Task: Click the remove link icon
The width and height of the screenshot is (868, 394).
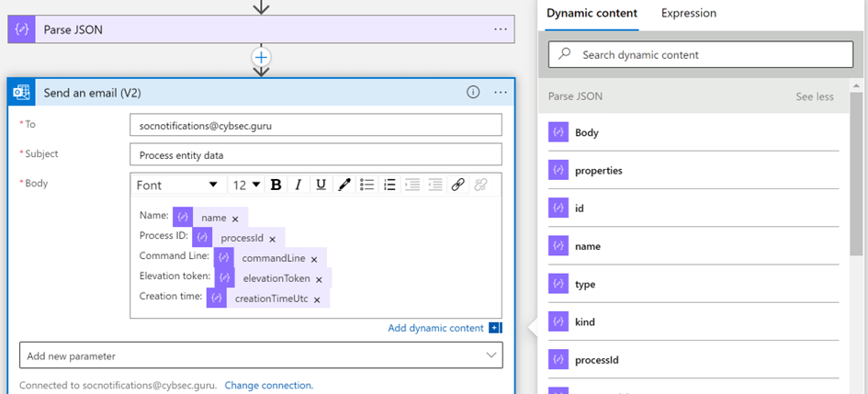Action: (480, 185)
